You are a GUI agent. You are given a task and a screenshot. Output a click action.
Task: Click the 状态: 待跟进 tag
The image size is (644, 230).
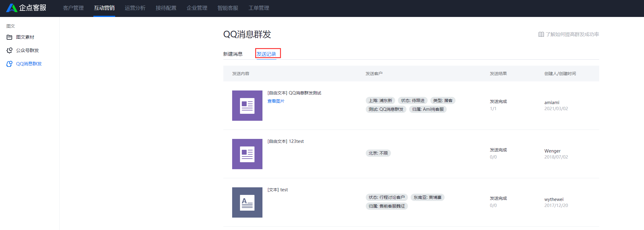(x=413, y=100)
